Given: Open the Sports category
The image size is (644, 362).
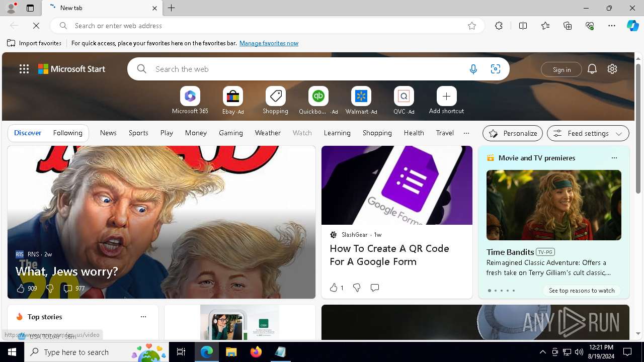Looking at the screenshot, I should (138, 133).
